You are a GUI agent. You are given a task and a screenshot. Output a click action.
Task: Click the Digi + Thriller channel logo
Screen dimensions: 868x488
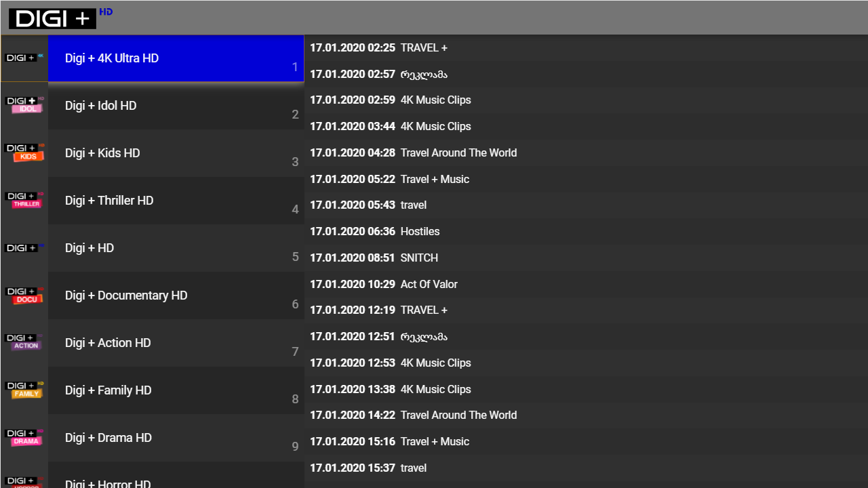(x=24, y=199)
